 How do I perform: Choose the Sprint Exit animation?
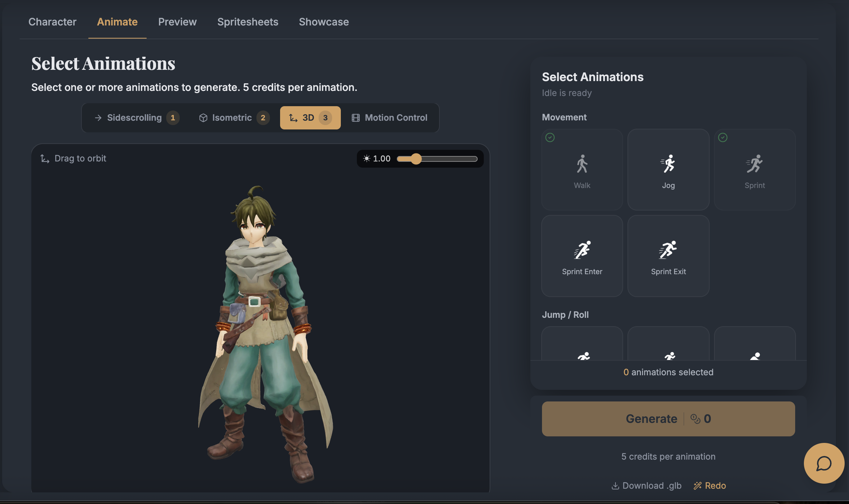pyautogui.click(x=668, y=256)
